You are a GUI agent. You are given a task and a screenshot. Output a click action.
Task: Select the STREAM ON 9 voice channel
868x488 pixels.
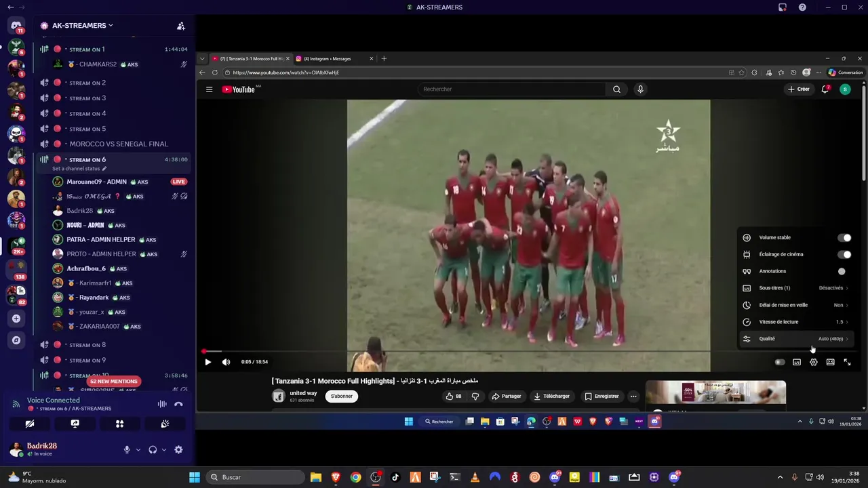coord(112,360)
